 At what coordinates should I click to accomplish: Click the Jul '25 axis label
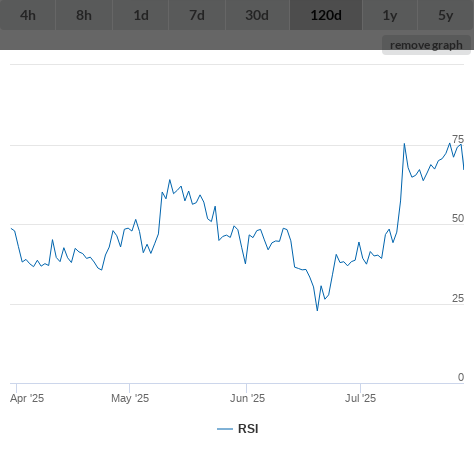coord(360,398)
